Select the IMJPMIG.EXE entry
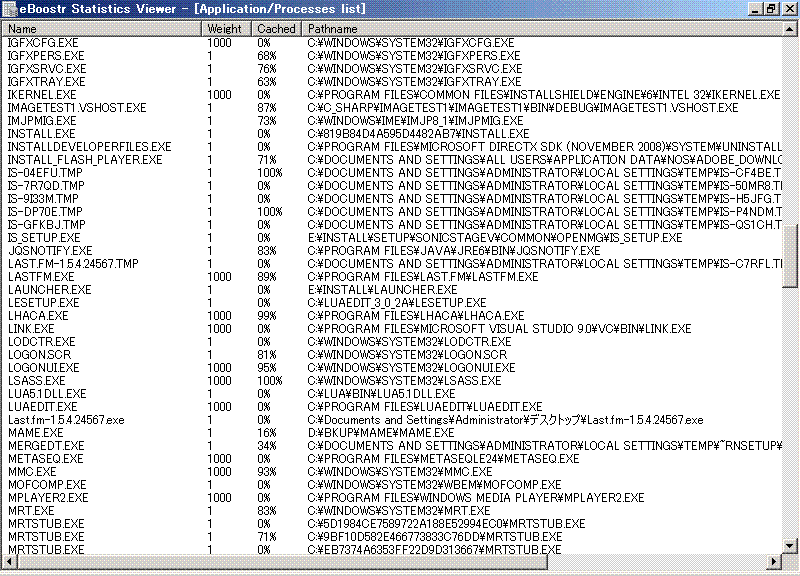800x576 pixels. (x=392, y=121)
